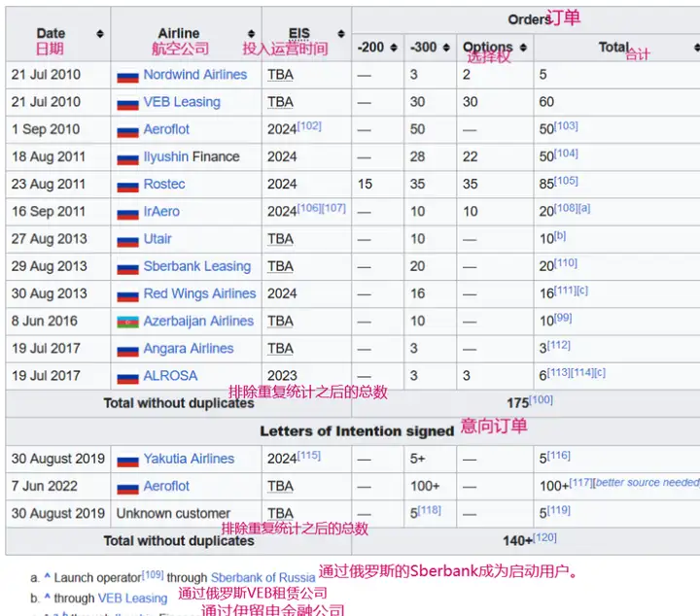700x616 pixels.
Task: Open Sberbank Leasing link
Action: pyautogui.click(x=196, y=266)
